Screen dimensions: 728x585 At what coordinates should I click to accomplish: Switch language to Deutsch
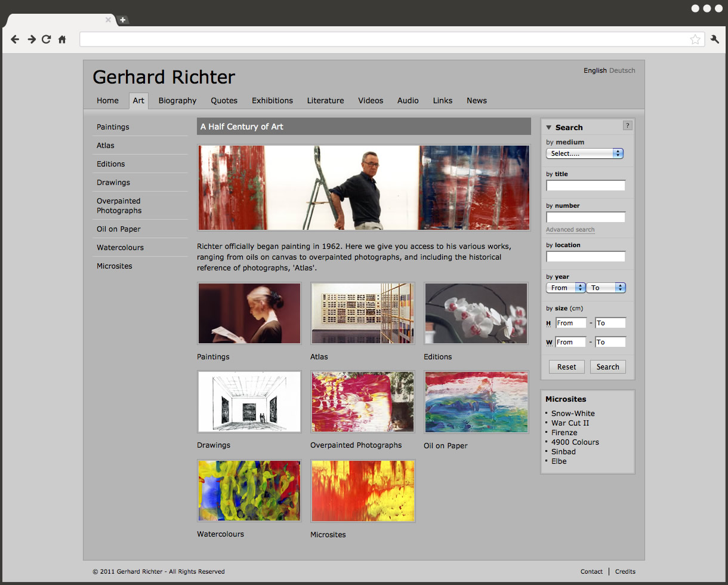tap(622, 70)
